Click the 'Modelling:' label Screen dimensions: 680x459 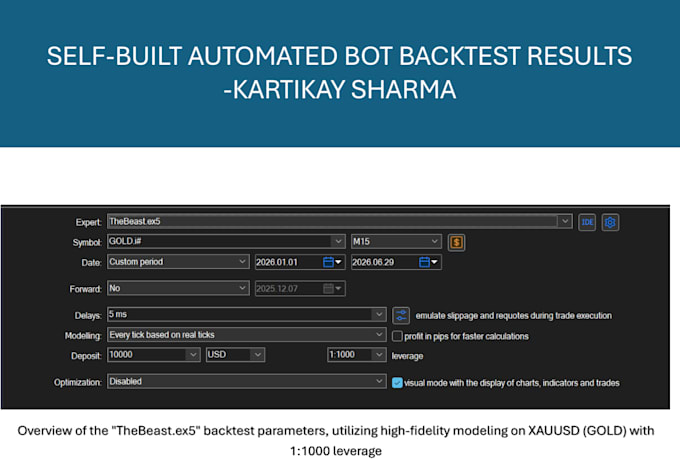[83, 336]
